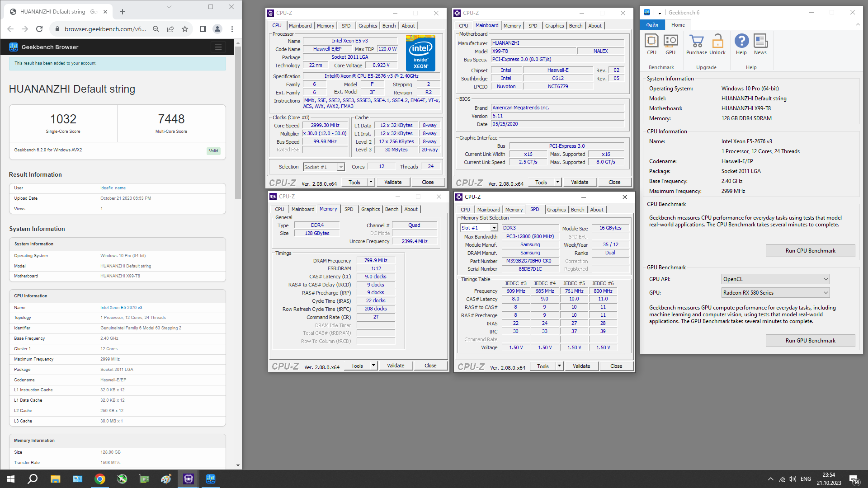The image size is (868, 488).
Task: Click ENG language indicator in taskbar
Action: point(806,479)
